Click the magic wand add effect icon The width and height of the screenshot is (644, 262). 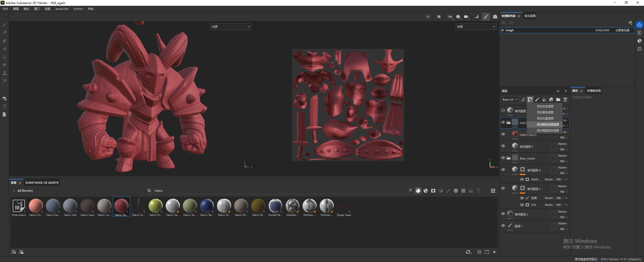point(523,100)
